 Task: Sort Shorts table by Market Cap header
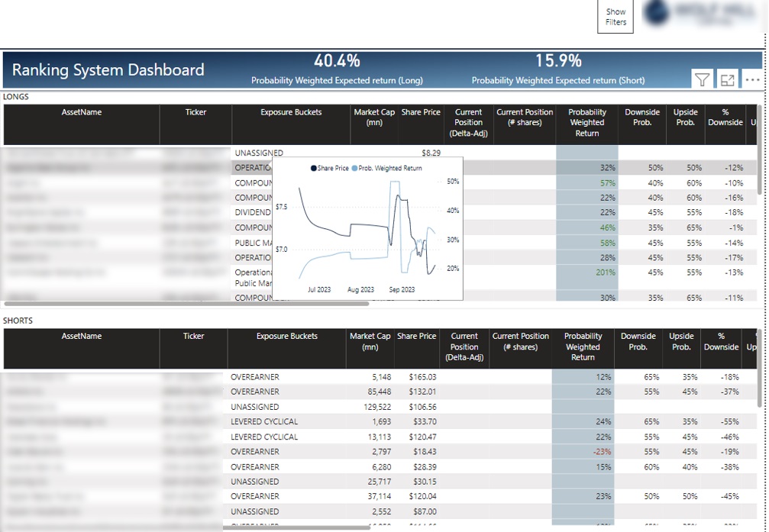(x=368, y=341)
